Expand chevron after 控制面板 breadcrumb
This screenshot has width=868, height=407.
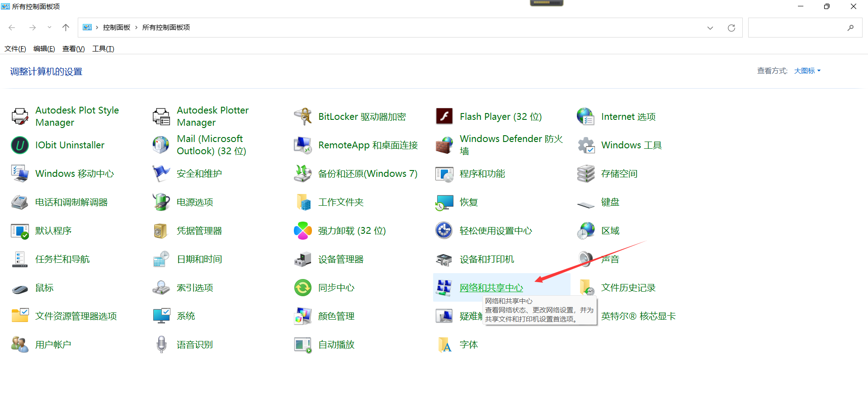136,28
